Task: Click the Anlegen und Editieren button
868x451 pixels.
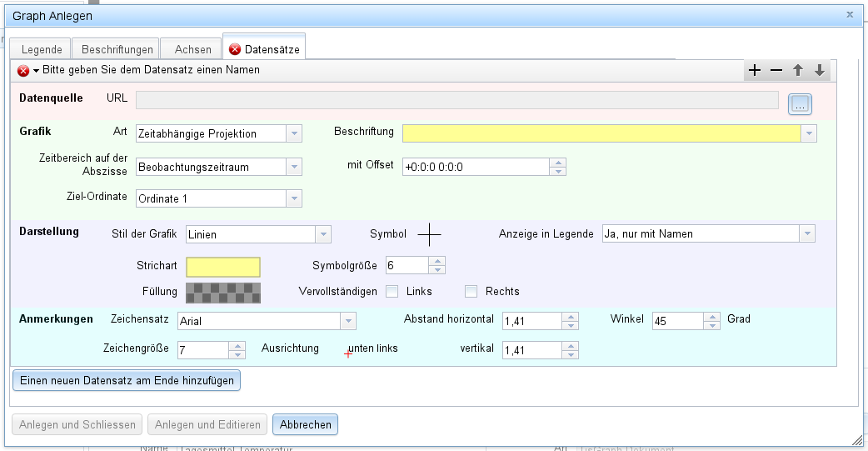Action: 207,425
